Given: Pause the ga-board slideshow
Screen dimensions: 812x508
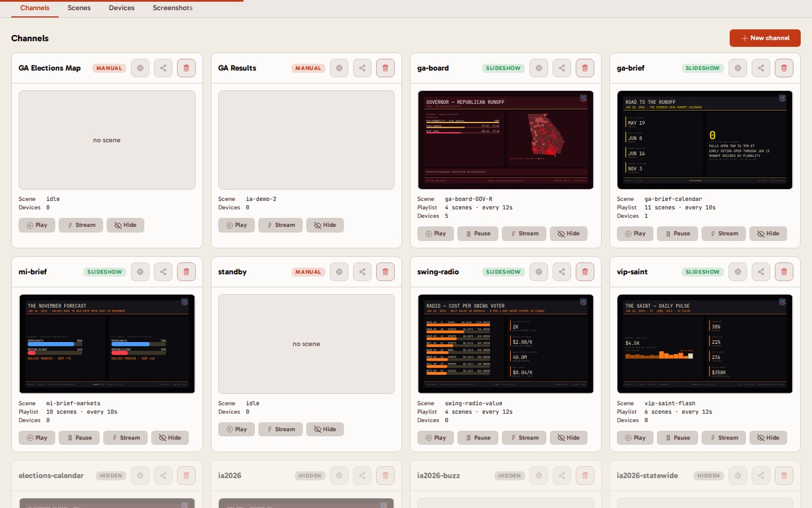Looking at the screenshot, I should 478,234.
